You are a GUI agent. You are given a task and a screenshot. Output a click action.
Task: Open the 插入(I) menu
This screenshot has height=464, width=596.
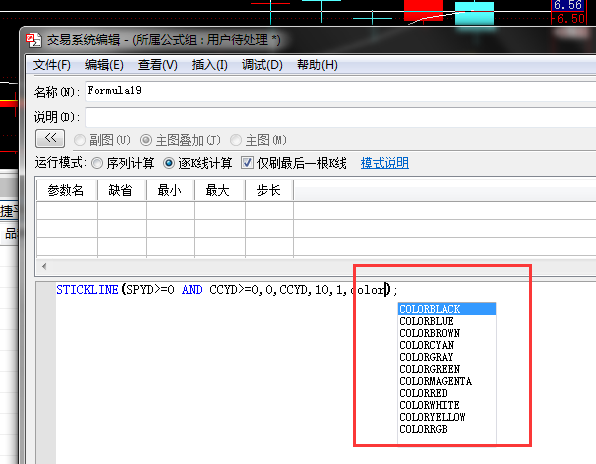[209, 65]
